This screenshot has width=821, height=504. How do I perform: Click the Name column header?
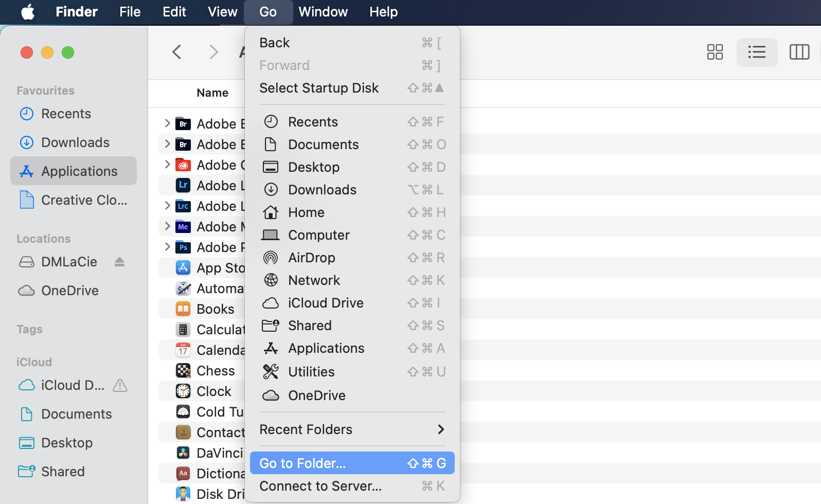click(212, 93)
